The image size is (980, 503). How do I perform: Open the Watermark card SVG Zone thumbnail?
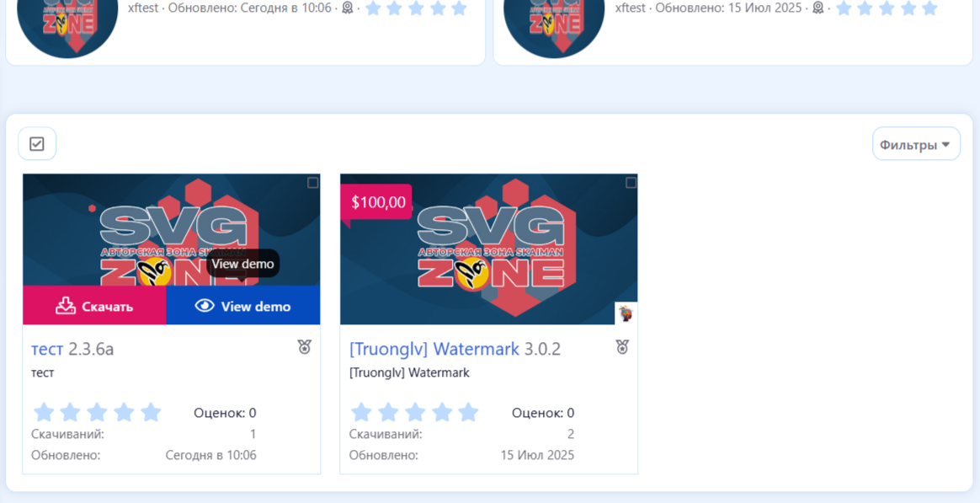coord(489,249)
